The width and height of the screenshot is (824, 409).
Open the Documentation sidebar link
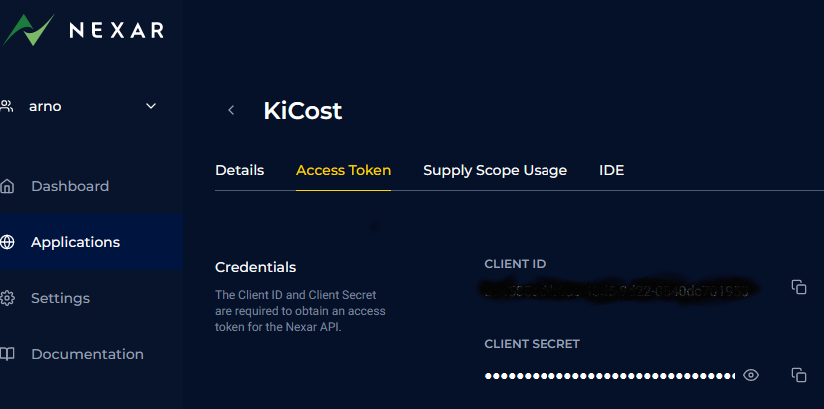pos(87,354)
